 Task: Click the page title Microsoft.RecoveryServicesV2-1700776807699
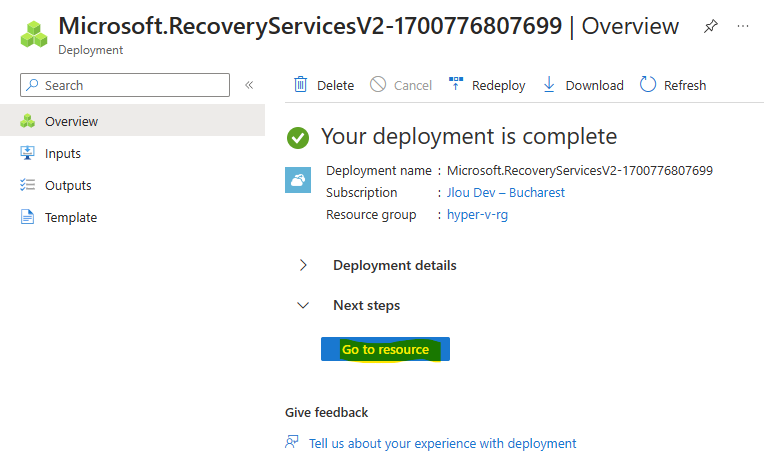(310, 26)
